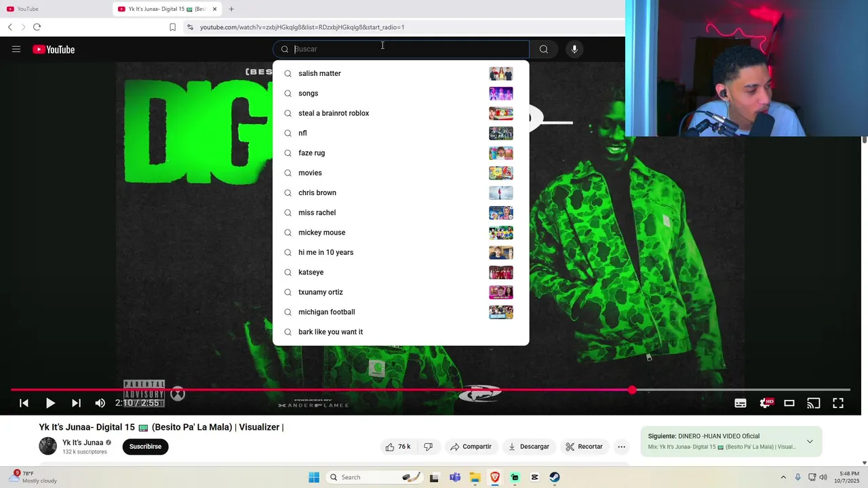Play the paused video
Screen dimensions: 868x488
pos(50,403)
